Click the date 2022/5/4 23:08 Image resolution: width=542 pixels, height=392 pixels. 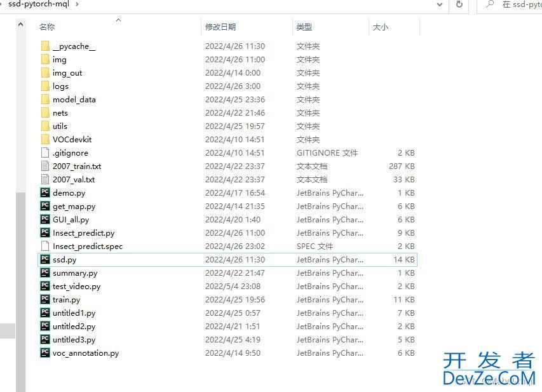coord(233,287)
